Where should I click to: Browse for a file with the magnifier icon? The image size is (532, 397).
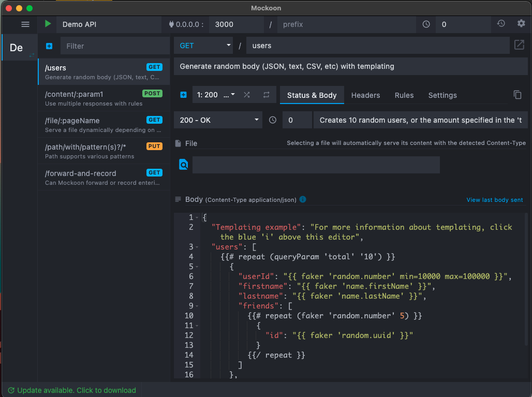click(x=184, y=164)
